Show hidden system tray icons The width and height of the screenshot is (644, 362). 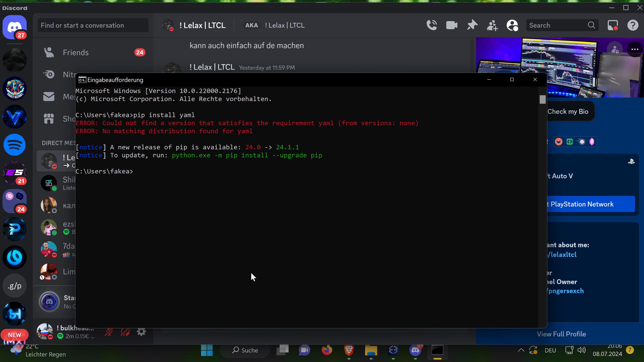click(x=521, y=350)
